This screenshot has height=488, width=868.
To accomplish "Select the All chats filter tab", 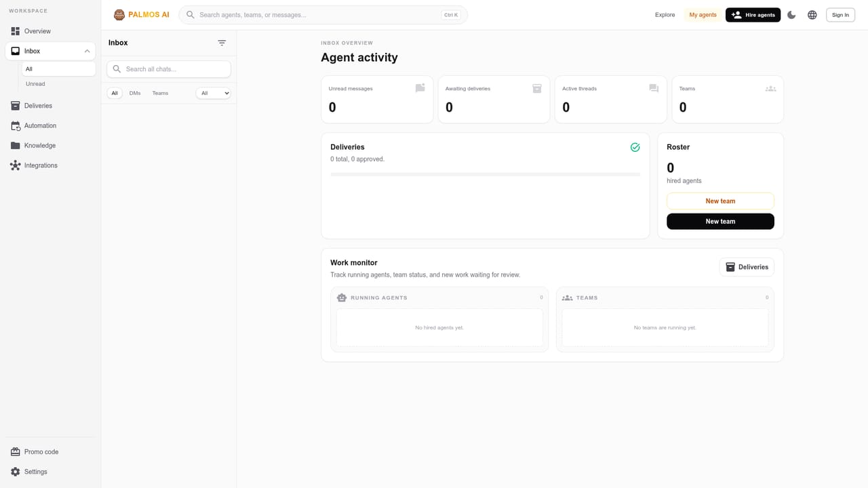I will coord(115,93).
